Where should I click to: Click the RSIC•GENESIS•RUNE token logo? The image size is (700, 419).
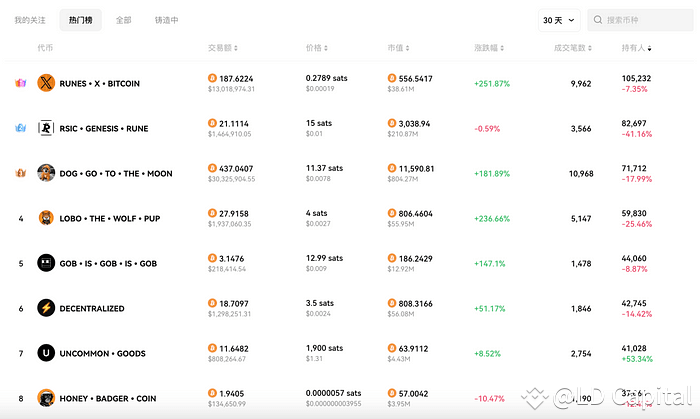45,128
